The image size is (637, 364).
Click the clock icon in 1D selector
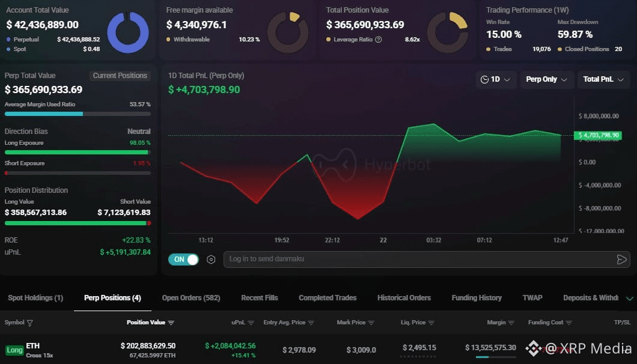pos(484,80)
